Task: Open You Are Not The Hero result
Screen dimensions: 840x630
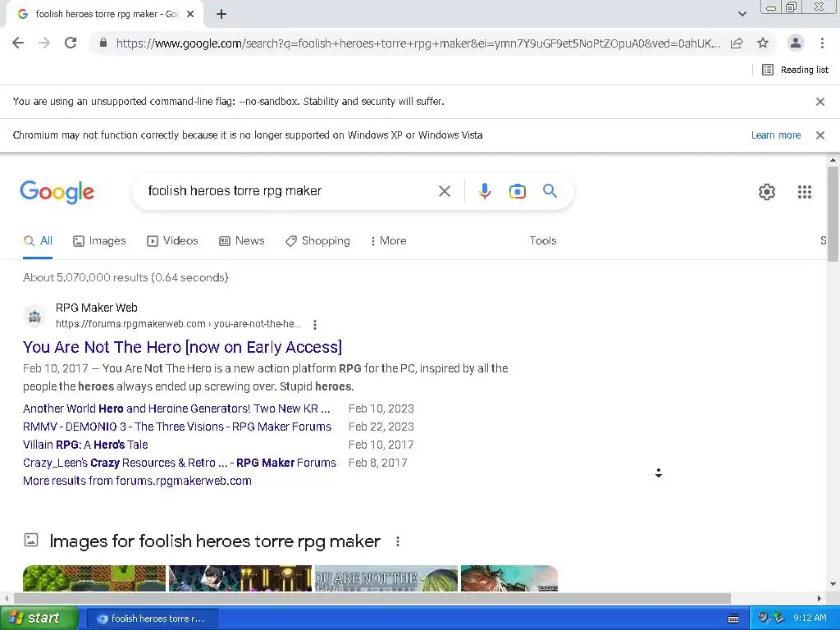Action: pos(182,347)
